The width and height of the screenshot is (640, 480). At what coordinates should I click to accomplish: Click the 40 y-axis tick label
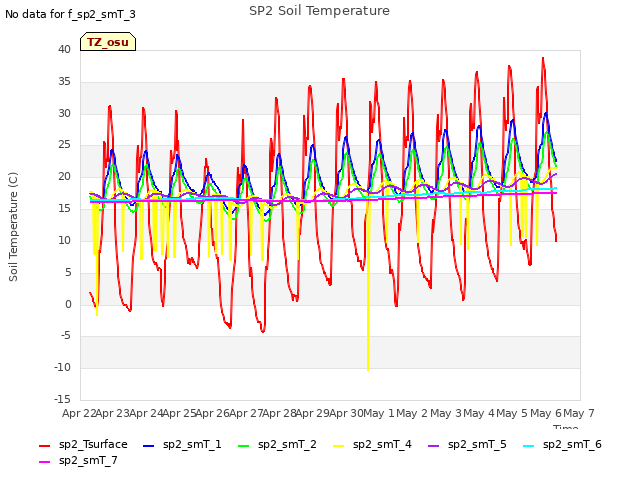(x=64, y=50)
